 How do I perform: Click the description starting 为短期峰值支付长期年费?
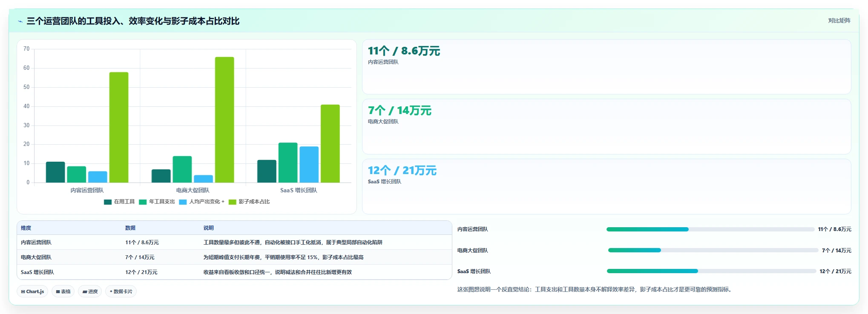[x=284, y=257]
